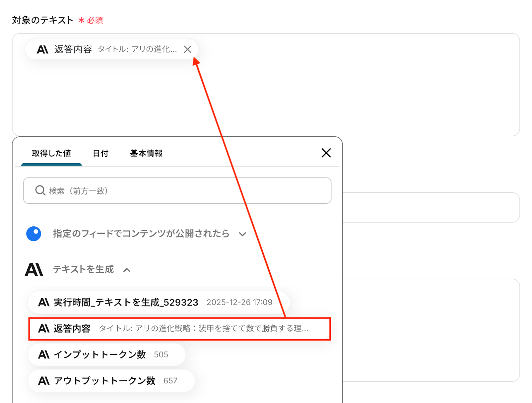Click the 検索（前方一致） search field

pos(177,191)
